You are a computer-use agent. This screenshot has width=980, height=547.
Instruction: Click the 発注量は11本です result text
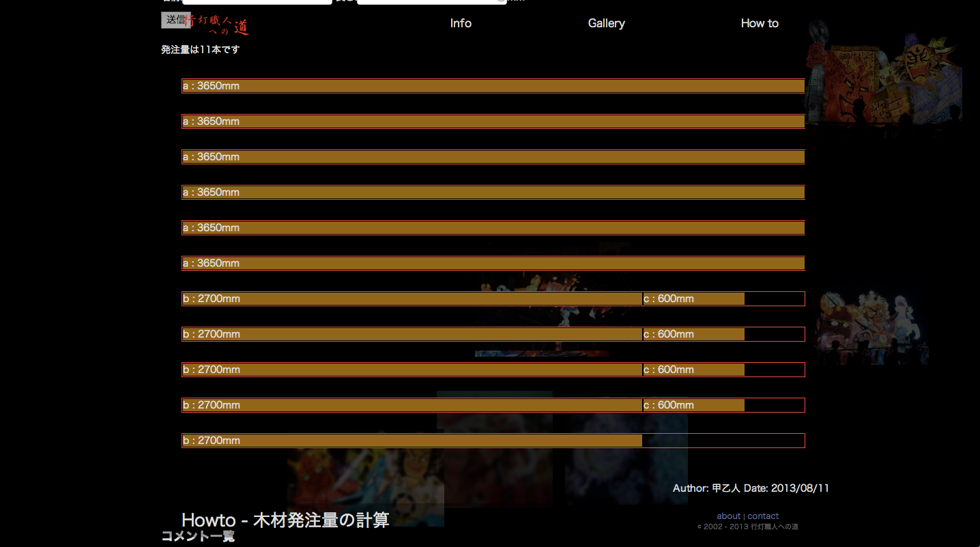pyautogui.click(x=201, y=50)
